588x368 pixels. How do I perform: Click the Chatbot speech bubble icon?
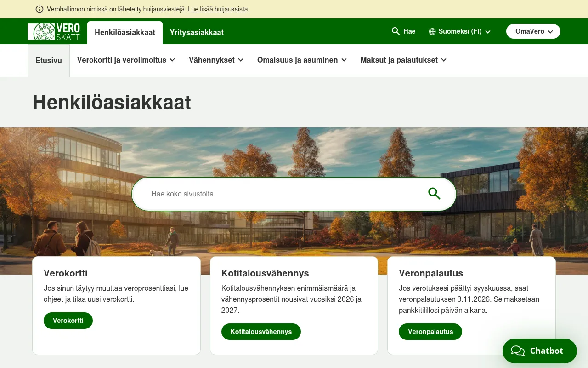518,351
